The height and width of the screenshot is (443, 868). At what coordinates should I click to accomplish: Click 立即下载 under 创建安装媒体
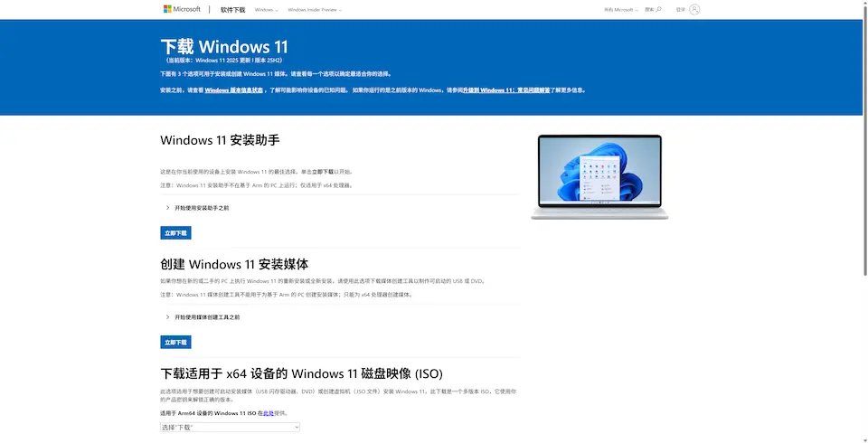point(176,343)
